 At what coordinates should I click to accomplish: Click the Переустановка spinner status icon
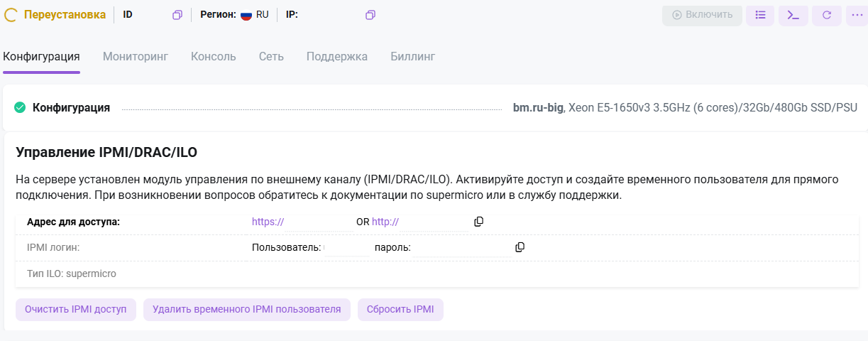(x=11, y=15)
